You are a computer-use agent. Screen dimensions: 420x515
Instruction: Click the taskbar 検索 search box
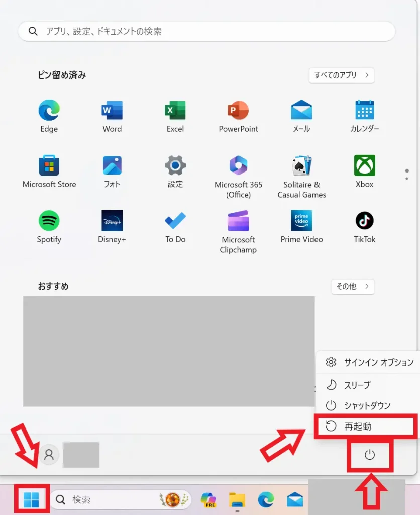tap(121, 499)
